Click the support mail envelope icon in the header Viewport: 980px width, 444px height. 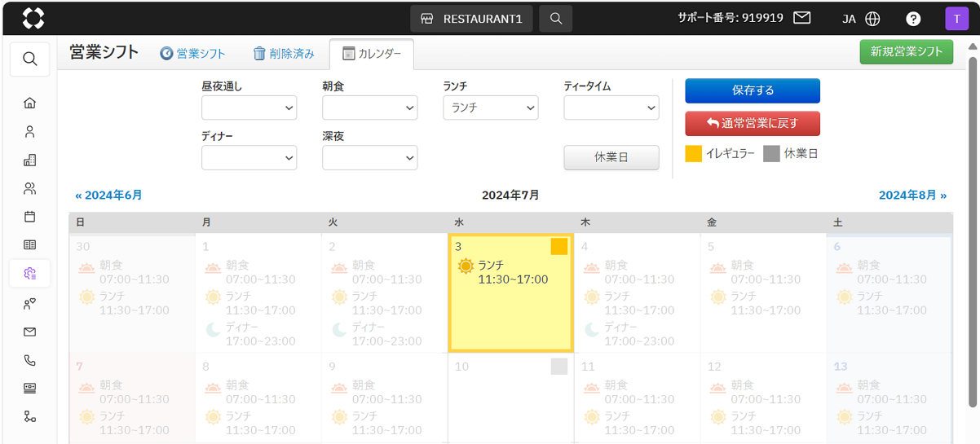coord(801,18)
